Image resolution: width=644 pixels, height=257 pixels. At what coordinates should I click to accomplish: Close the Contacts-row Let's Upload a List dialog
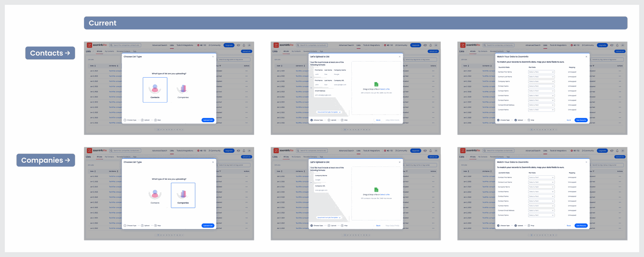click(x=400, y=57)
